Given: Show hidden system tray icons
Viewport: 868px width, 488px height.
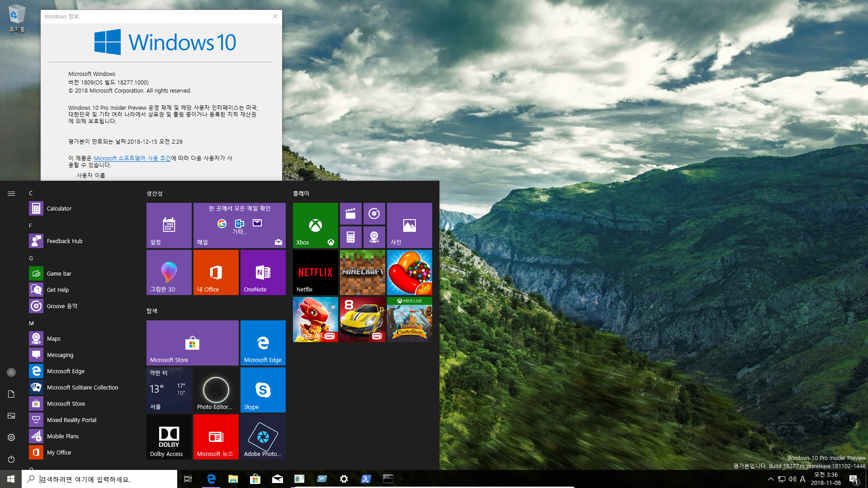Looking at the screenshot, I should 771,479.
